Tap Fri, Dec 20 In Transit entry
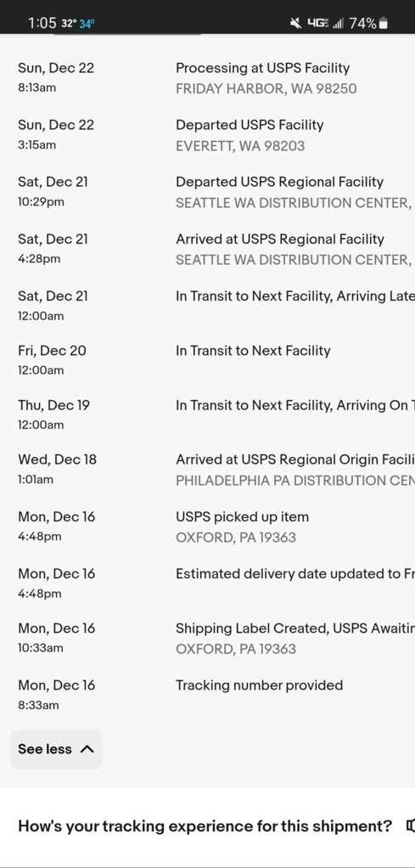The width and height of the screenshot is (415, 868). [x=207, y=360]
